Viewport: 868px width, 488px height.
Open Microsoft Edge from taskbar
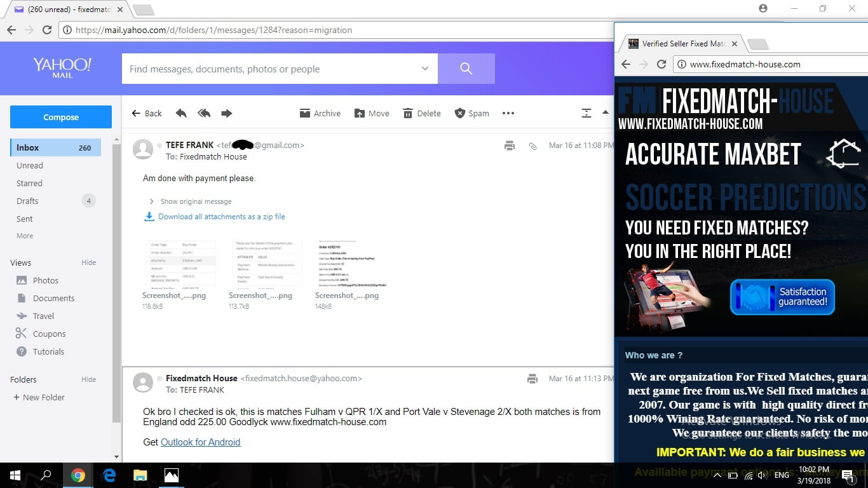[109, 475]
